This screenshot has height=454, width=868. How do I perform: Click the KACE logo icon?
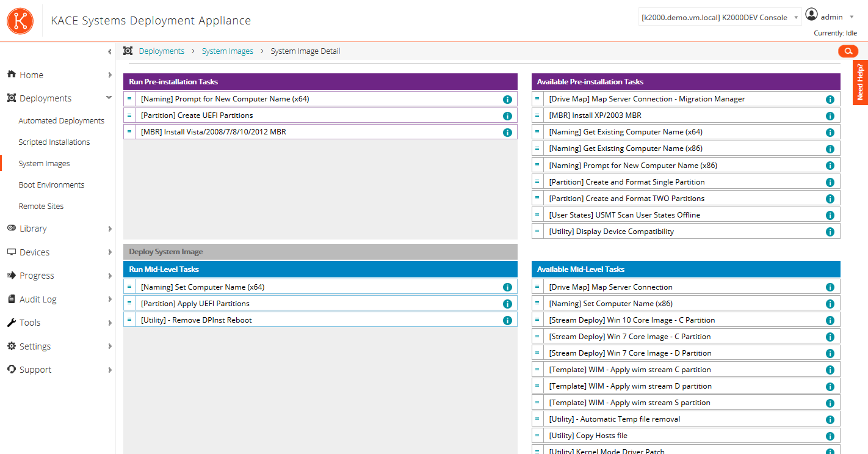click(x=20, y=21)
